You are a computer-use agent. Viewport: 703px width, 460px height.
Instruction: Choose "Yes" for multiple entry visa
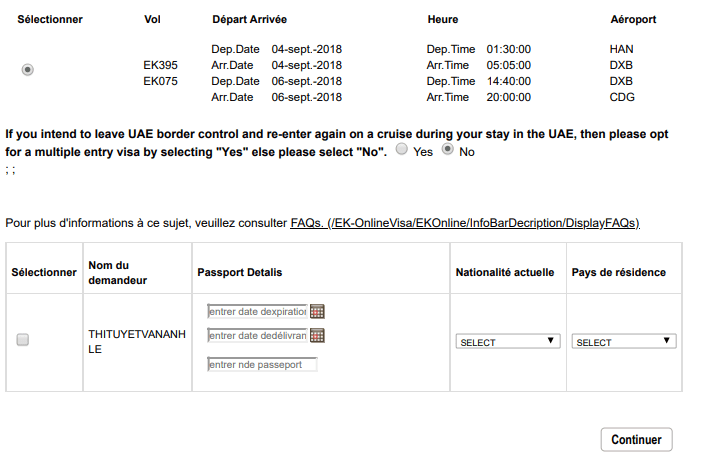pyautogui.click(x=401, y=150)
